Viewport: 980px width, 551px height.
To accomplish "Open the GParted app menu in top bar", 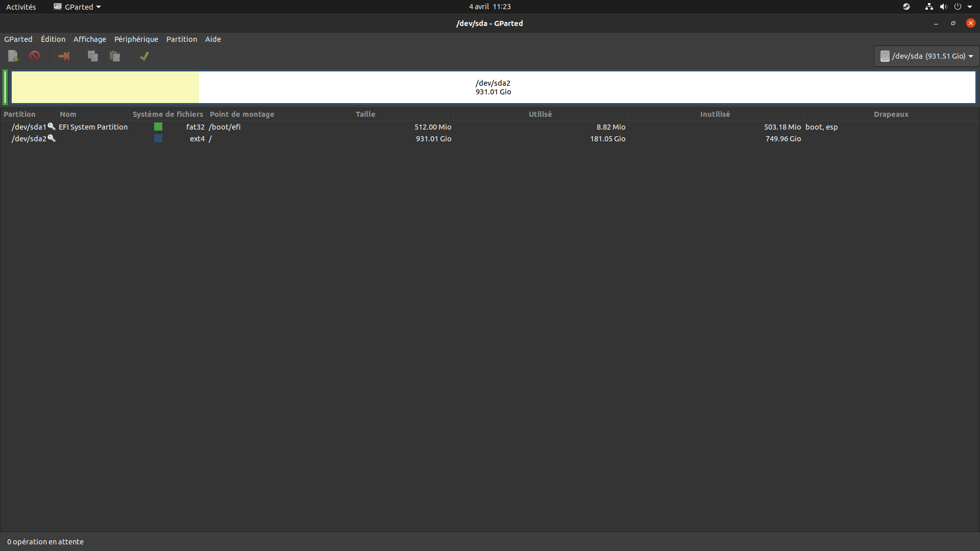I will coord(78,7).
